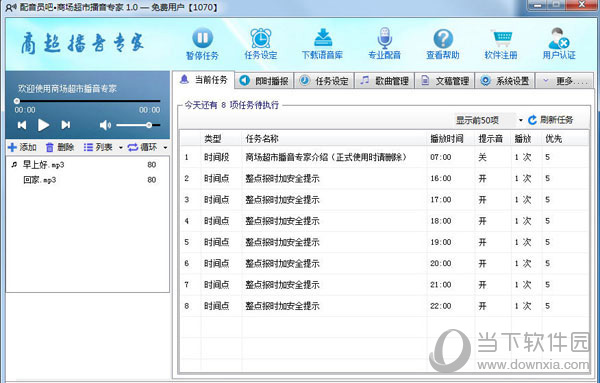Viewport: 600px width, 383px height.
Task: Select the task scheduled at 20:00
Action: click(x=384, y=264)
